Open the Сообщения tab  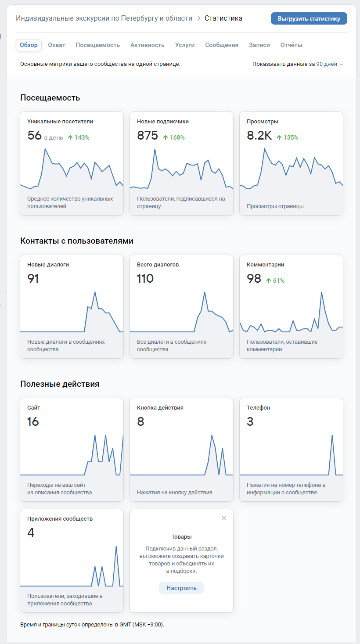222,45
